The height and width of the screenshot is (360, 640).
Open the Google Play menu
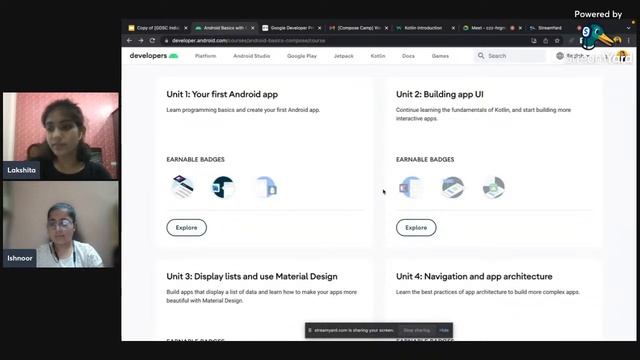[302, 56]
